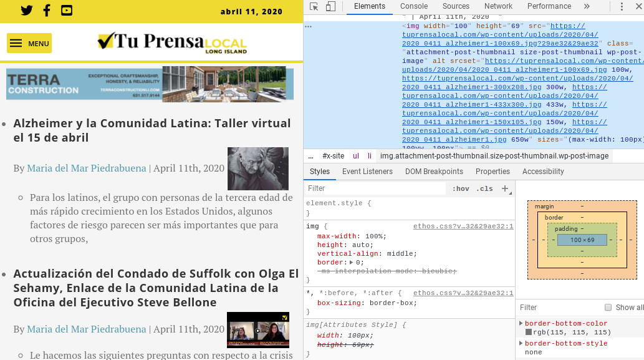Toggle the device toolbar icon
The width and height of the screenshot is (644, 360).
pyautogui.click(x=330, y=7)
